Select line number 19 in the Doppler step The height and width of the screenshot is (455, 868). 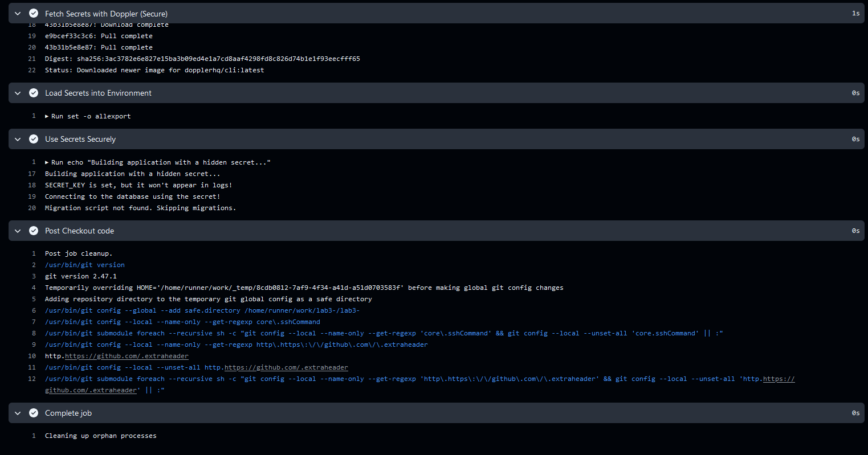[32, 36]
